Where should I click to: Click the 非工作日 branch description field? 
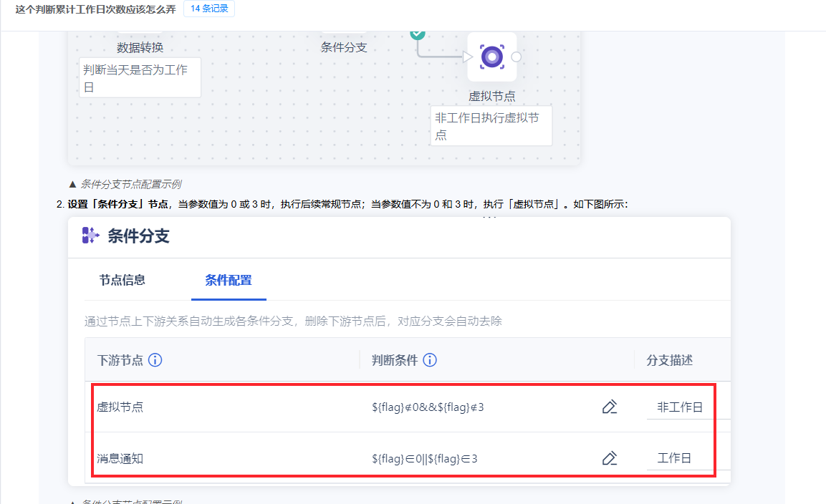click(x=680, y=407)
